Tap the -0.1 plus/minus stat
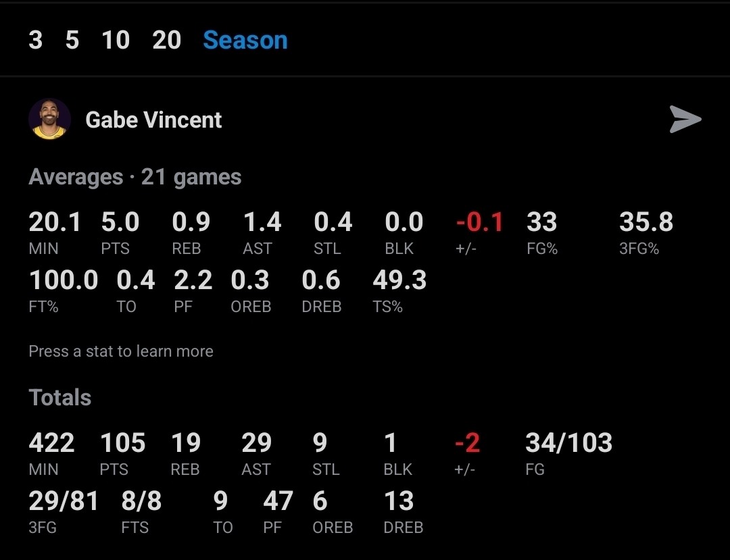This screenshot has height=560, width=730. click(x=480, y=232)
